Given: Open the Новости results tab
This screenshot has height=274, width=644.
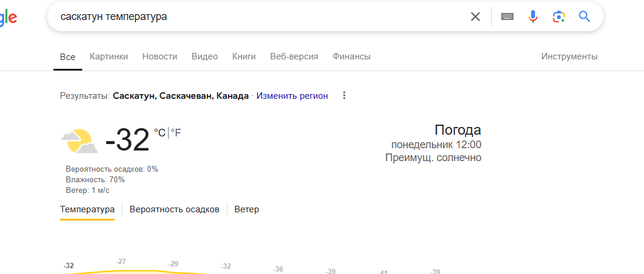Looking at the screenshot, I should (x=160, y=56).
